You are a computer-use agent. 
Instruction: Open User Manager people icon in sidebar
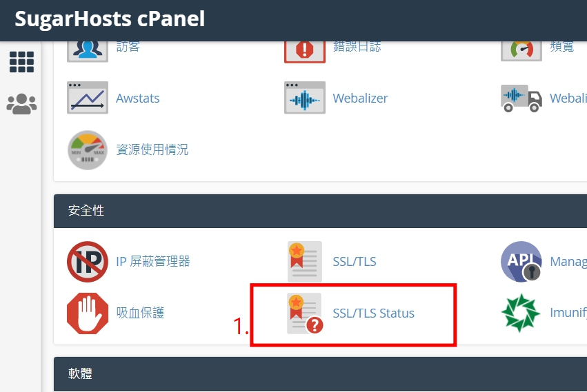(21, 103)
